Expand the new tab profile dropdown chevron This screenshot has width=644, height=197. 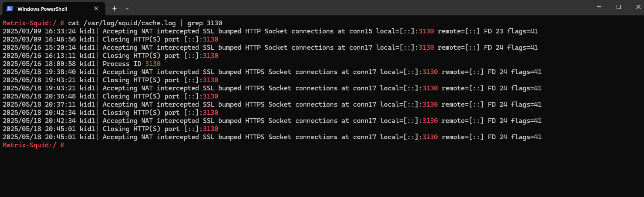pos(127,8)
